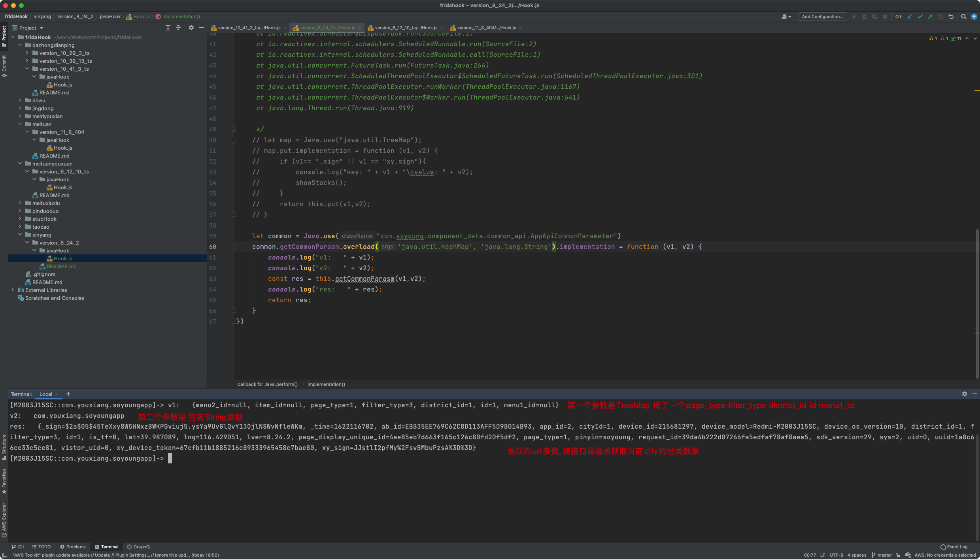Click the Debug bug icon
The image size is (980, 559).
(x=865, y=17)
